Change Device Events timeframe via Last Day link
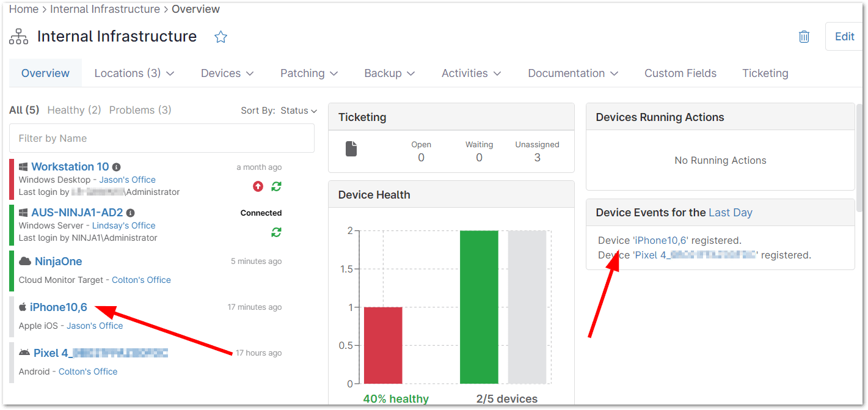This screenshot has width=868, height=410. (730, 212)
